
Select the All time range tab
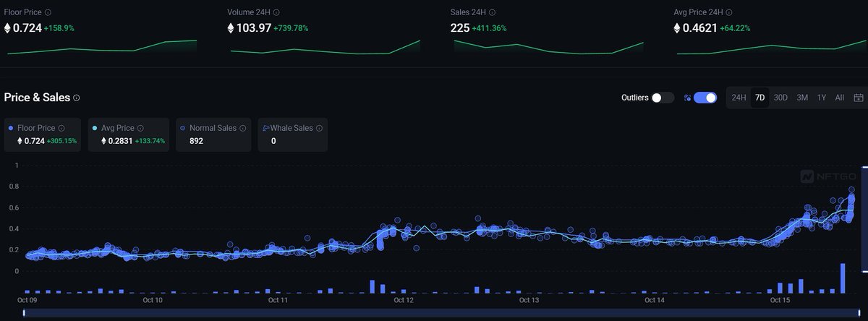point(840,98)
